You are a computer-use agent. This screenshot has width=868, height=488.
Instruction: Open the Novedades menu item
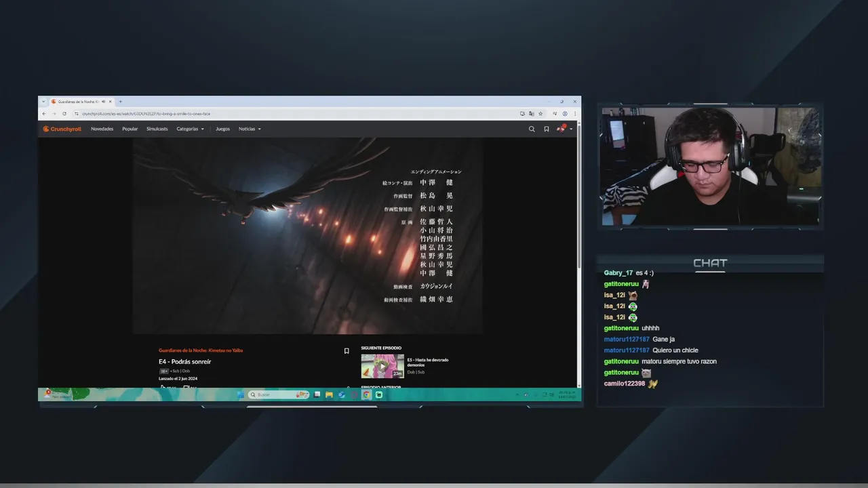pyautogui.click(x=102, y=129)
